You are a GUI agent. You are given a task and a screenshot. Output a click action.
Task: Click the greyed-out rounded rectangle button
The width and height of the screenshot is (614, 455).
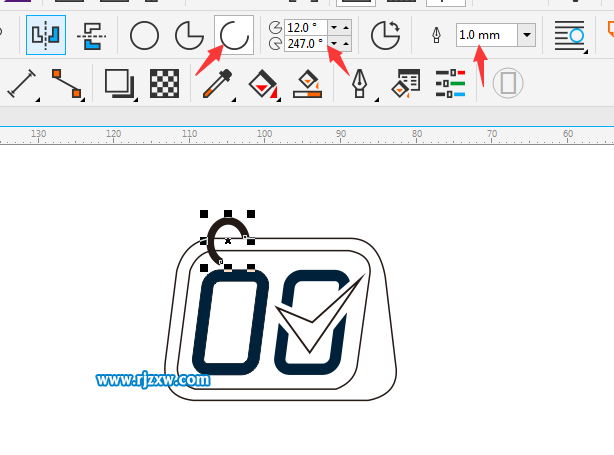[x=508, y=83]
